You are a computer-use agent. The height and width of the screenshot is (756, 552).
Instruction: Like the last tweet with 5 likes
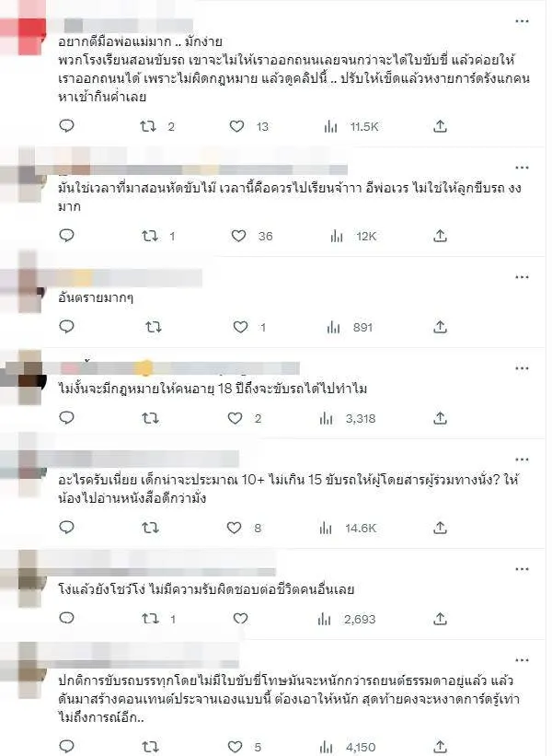coord(235,747)
